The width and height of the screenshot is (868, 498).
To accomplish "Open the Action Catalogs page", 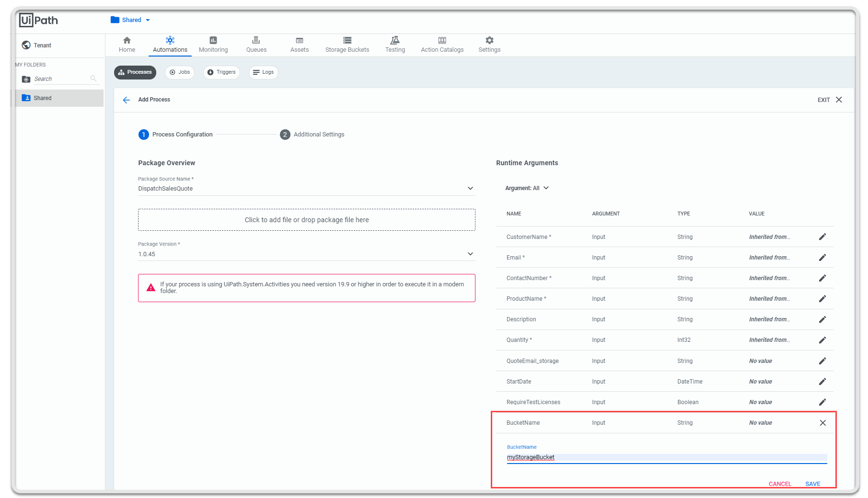I will click(442, 45).
